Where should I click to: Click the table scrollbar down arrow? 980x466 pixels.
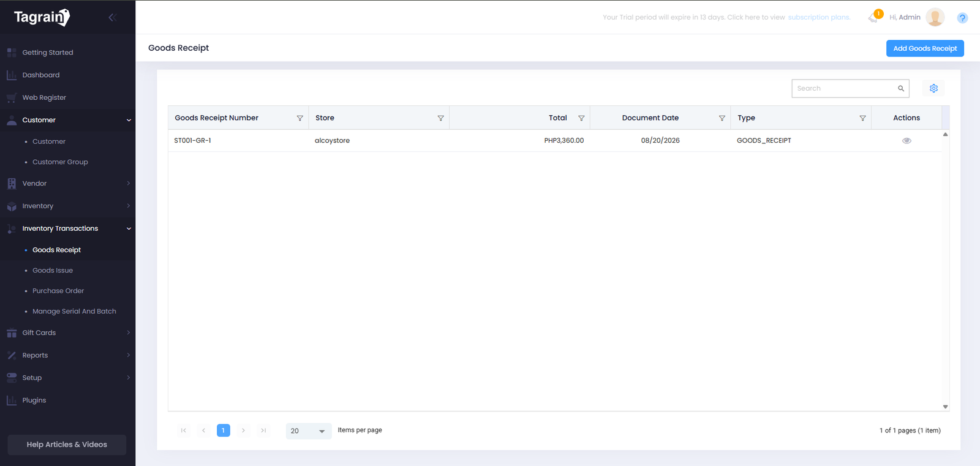coord(946,407)
